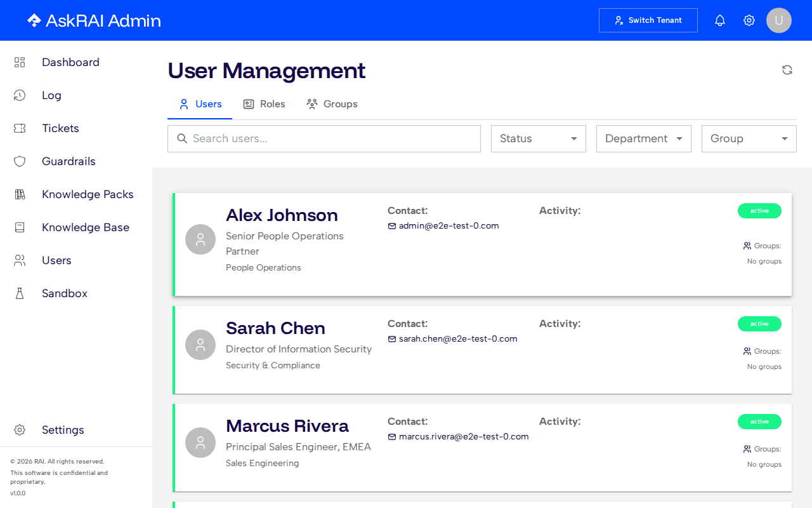Click 'Sales Engineering' department text
The image size is (812, 508).
[262, 464]
